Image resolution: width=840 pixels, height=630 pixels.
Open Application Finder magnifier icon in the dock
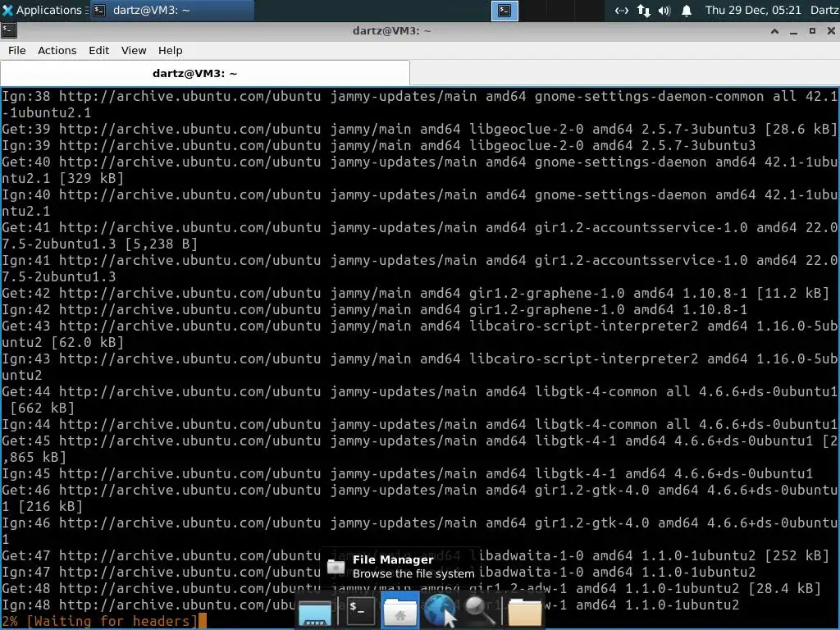click(479, 611)
